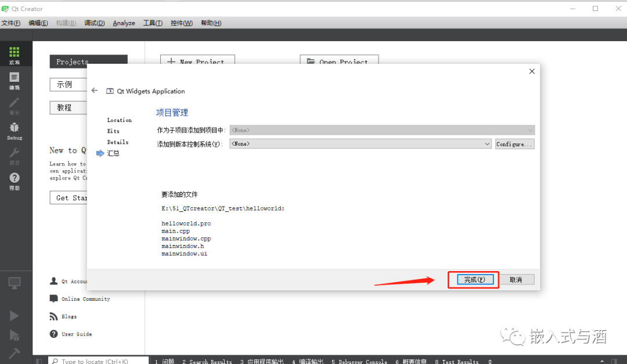Open the 1 问题 Issues output pane
The image size is (627, 364).
tap(164, 362)
